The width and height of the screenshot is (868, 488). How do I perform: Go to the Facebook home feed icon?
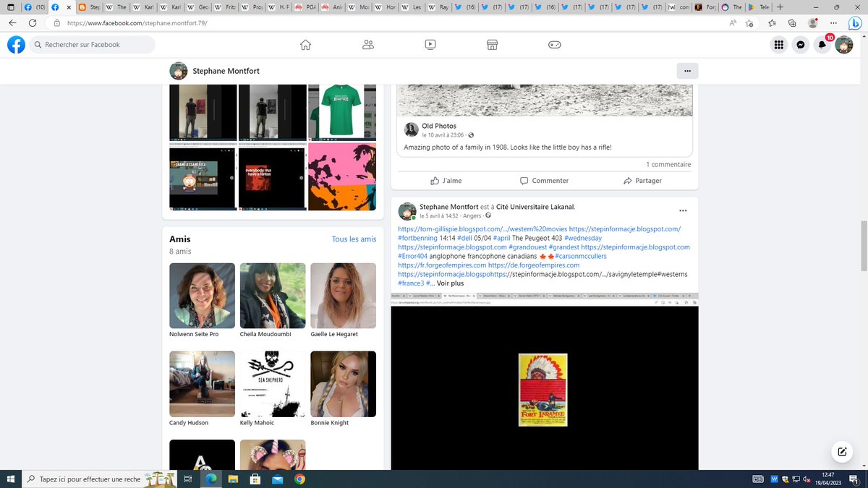pyautogui.click(x=305, y=45)
